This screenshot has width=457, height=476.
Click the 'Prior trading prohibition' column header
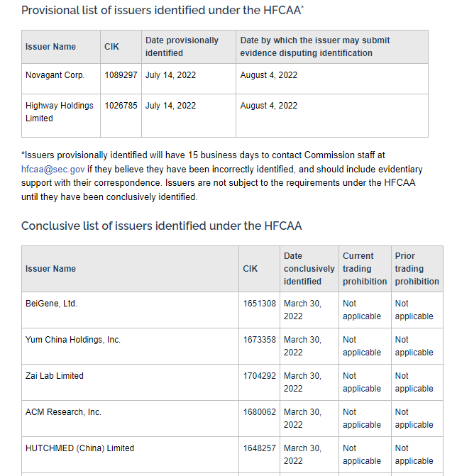pos(417,269)
